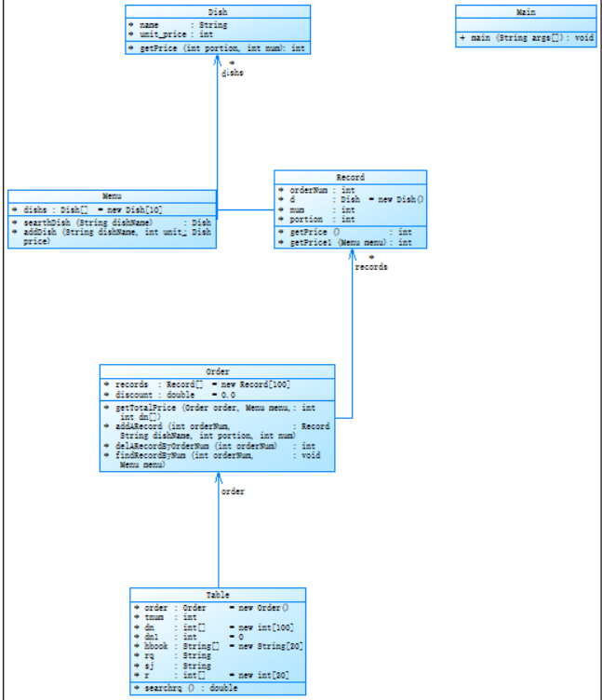This screenshot has width=602, height=700.
Task: Select the getPrice method in Dish
Action: tap(218, 48)
